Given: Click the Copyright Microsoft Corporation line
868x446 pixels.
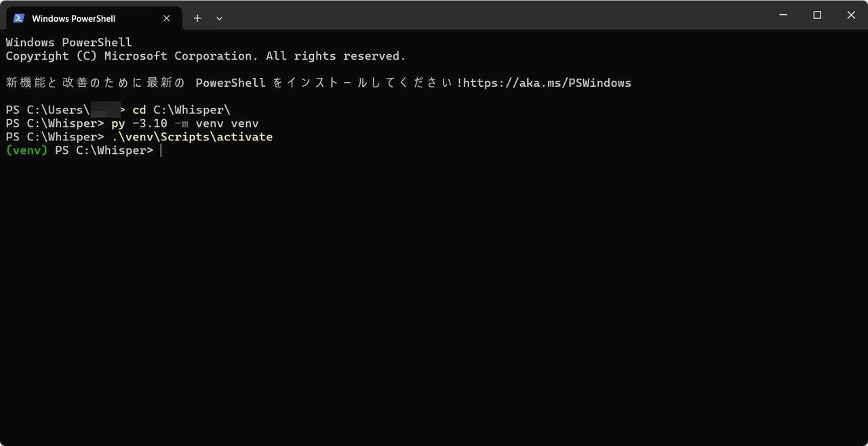Looking at the screenshot, I should [x=205, y=56].
